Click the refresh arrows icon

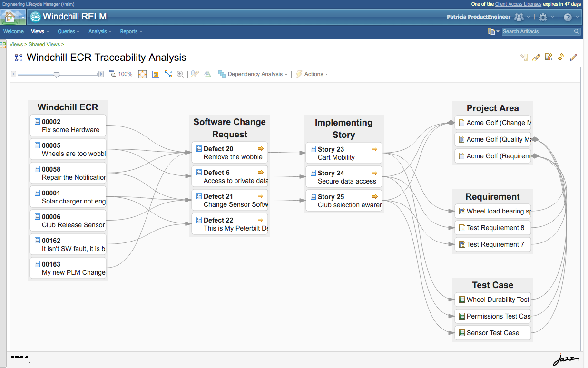click(x=561, y=57)
